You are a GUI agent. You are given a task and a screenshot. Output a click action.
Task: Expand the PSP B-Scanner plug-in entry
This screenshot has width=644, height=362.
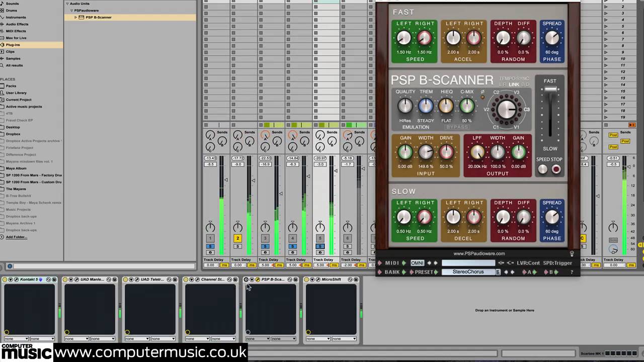point(75,17)
